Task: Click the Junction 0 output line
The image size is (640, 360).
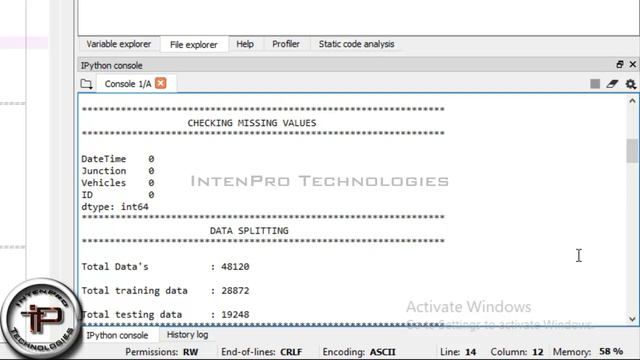Action: (x=118, y=171)
